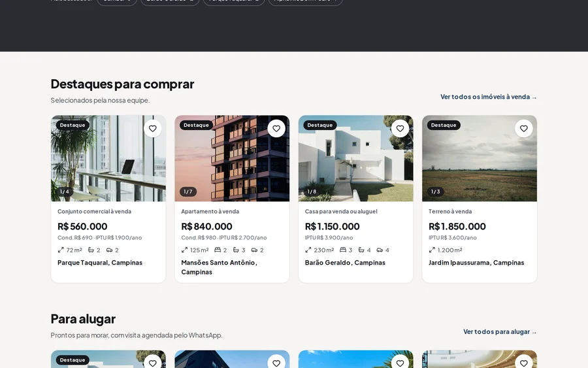
Task: Click 'Casa para venda ou aluguel' label
Action: point(341,211)
